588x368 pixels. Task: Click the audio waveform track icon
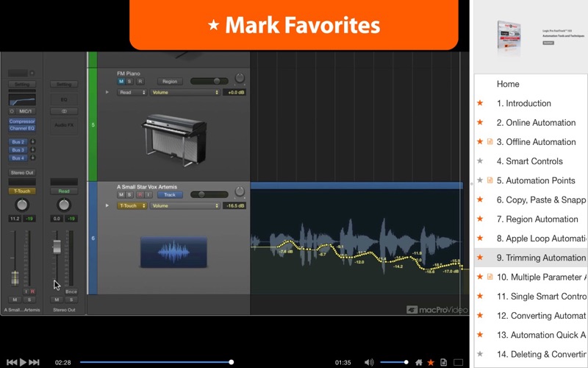pyautogui.click(x=173, y=252)
